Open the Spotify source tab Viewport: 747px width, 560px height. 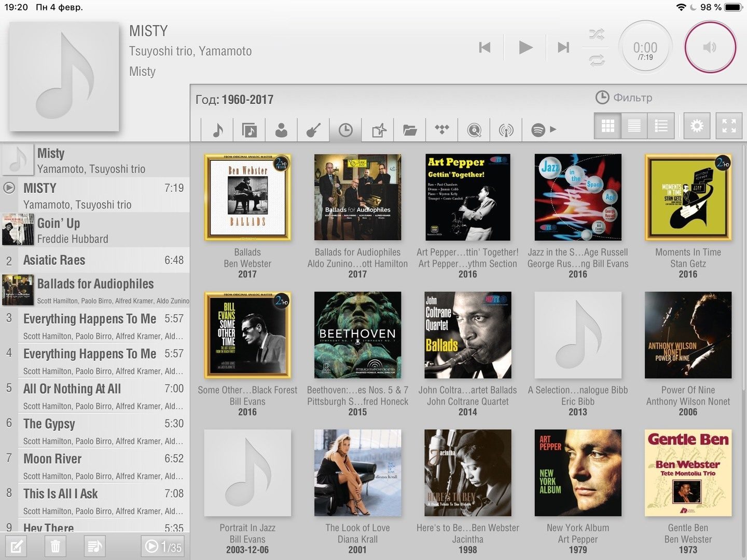538,130
